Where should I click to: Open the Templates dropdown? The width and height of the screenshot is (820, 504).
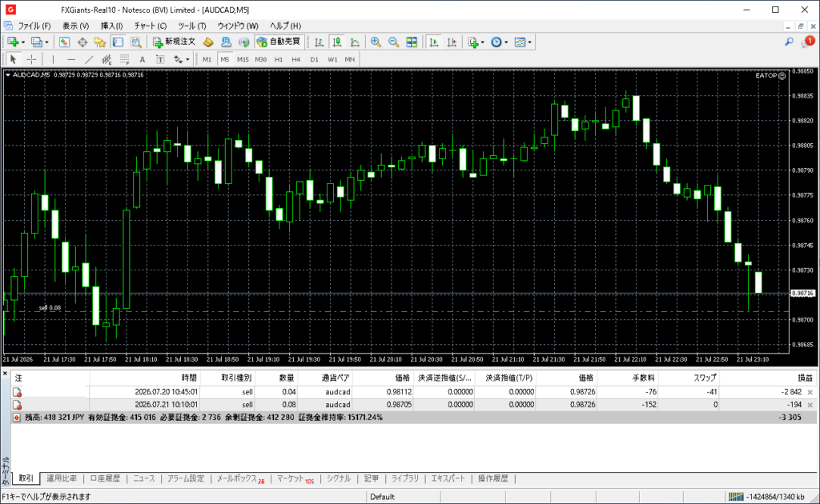pos(522,42)
